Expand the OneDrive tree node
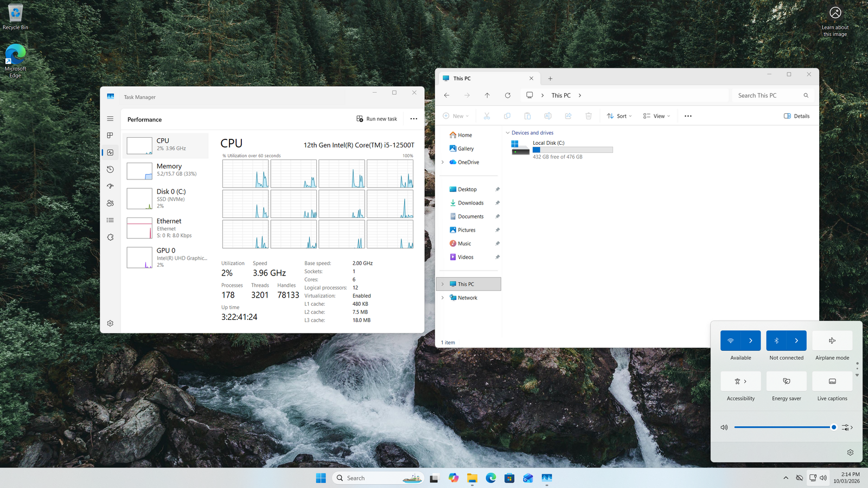Viewport: 868px width, 488px height. [443, 162]
